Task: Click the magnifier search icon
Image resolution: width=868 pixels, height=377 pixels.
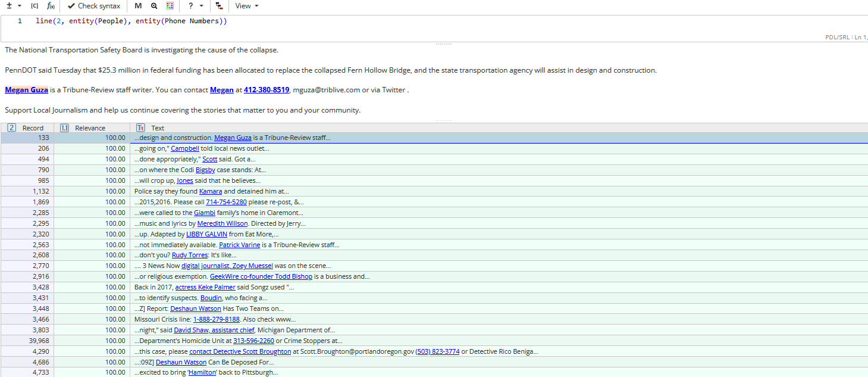Action: pyautogui.click(x=154, y=6)
